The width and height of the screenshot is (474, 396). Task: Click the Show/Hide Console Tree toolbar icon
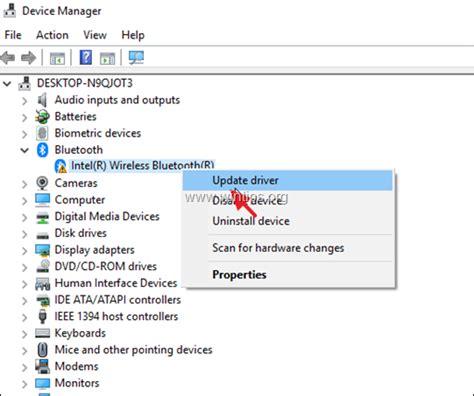57,58
